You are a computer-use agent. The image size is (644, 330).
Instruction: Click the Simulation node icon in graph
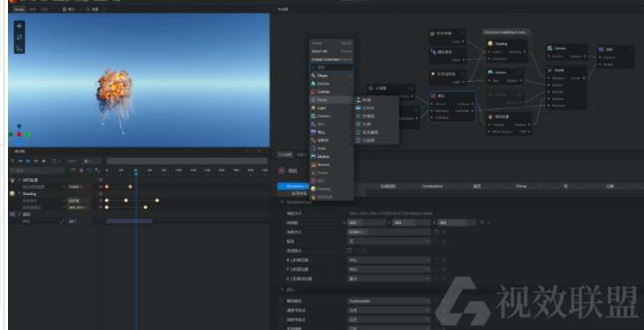[x=433, y=95]
